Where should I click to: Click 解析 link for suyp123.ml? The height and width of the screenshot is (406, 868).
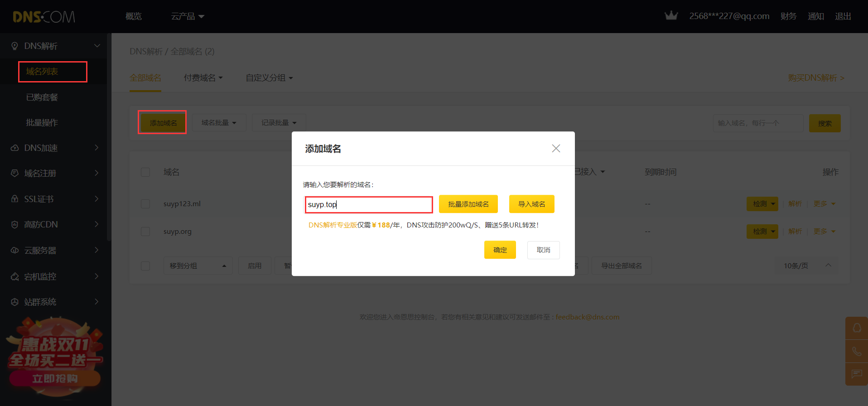click(x=795, y=204)
